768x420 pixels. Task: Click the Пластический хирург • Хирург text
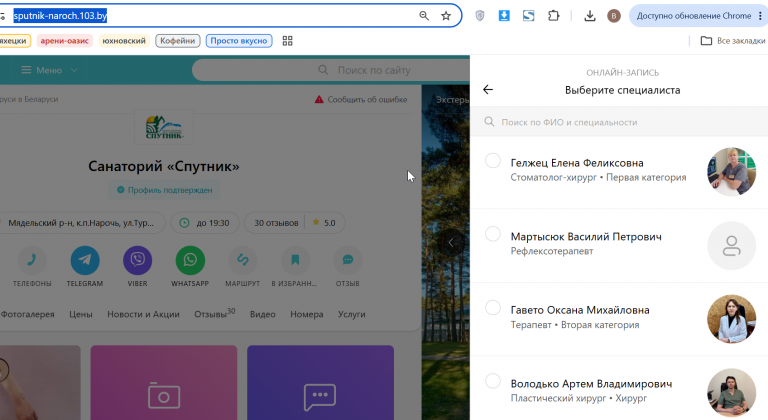(x=578, y=398)
